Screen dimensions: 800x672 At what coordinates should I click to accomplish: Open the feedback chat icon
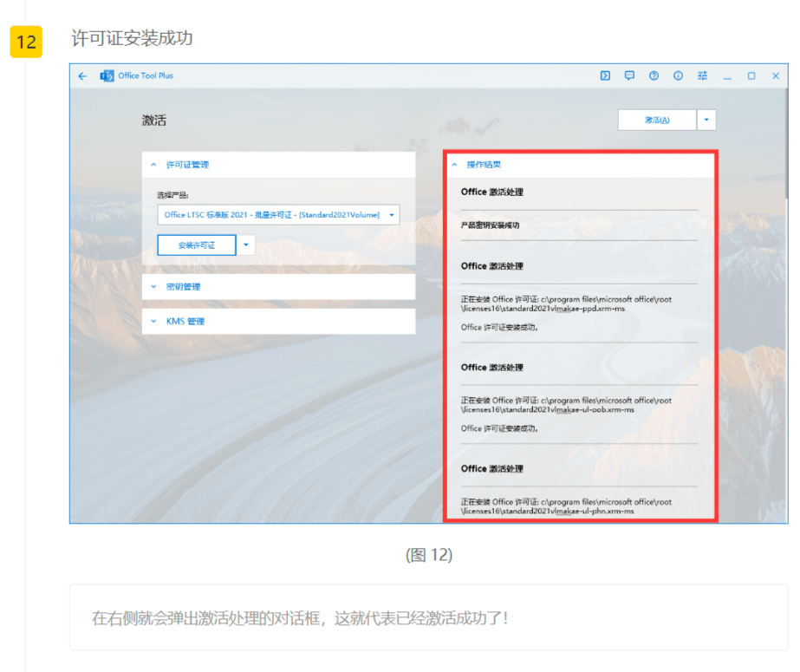coord(629,75)
